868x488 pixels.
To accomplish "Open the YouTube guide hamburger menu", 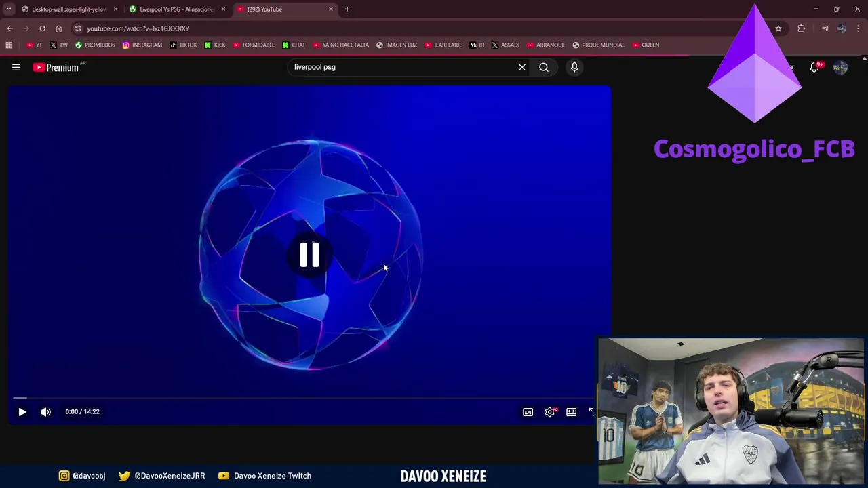I will click(x=16, y=67).
